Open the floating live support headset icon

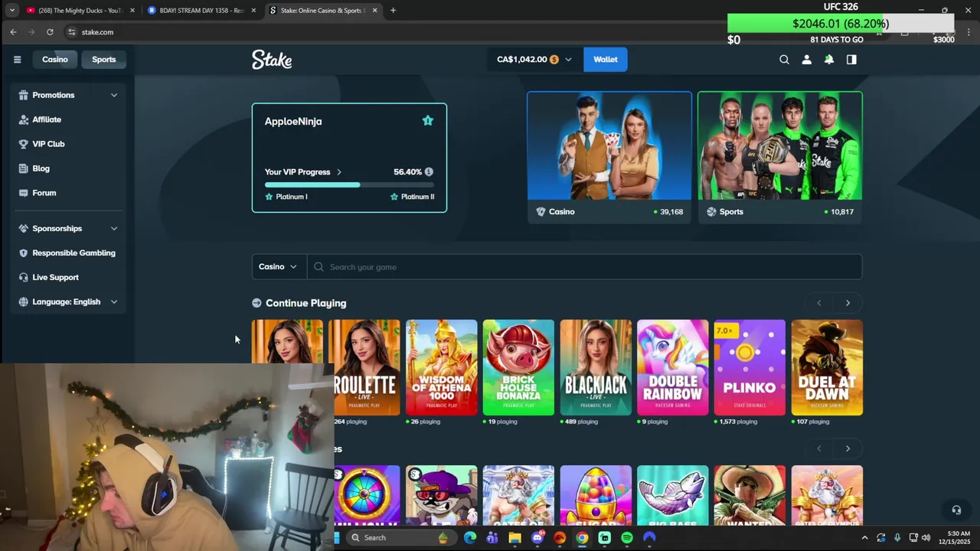pyautogui.click(x=956, y=510)
